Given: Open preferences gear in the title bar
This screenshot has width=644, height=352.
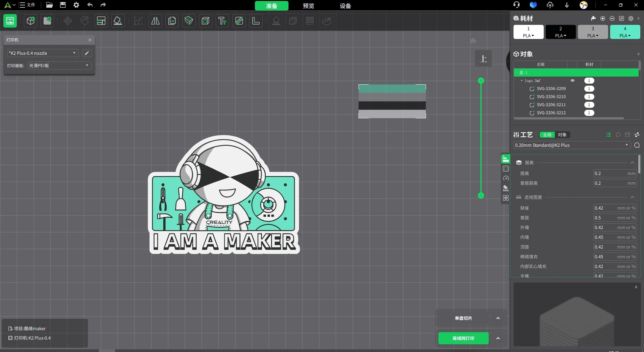Looking at the screenshot, I should click(76, 5).
